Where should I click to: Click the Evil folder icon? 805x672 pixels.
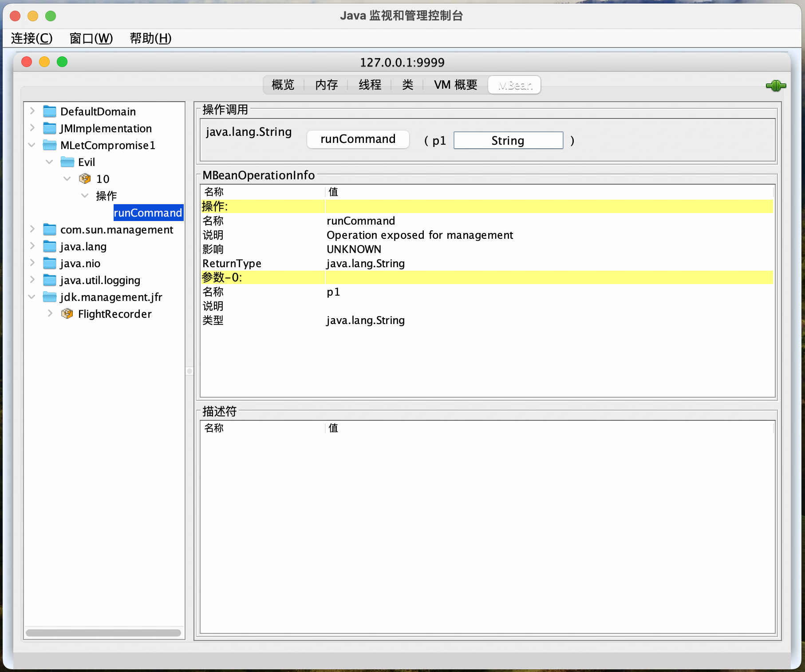point(67,162)
